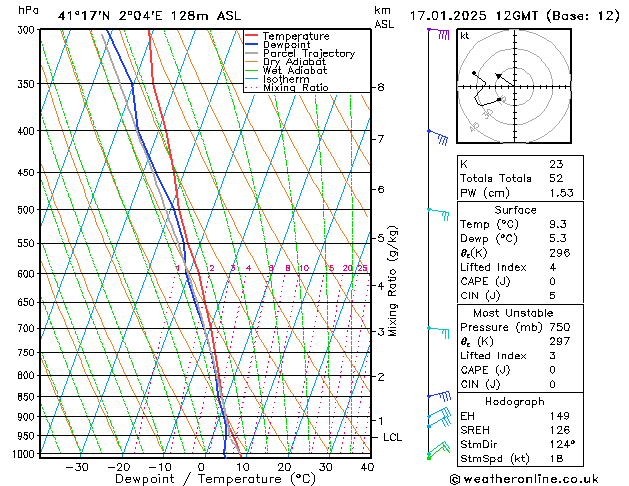The image size is (629, 486).
Task: Select the wind barb at 700 hPa
Action: (x=439, y=330)
